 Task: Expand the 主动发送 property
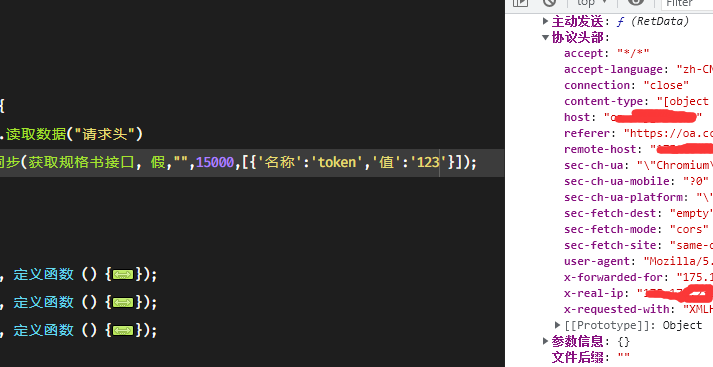click(x=545, y=21)
